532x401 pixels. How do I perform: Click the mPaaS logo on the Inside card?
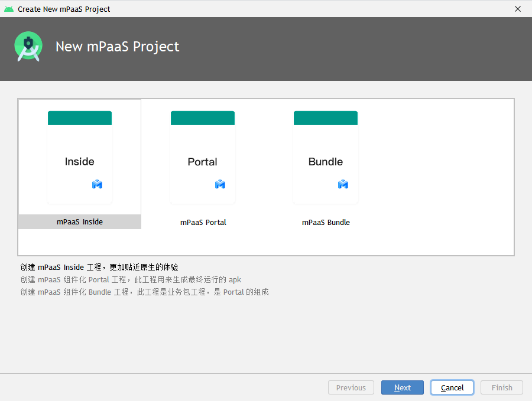pos(98,184)
